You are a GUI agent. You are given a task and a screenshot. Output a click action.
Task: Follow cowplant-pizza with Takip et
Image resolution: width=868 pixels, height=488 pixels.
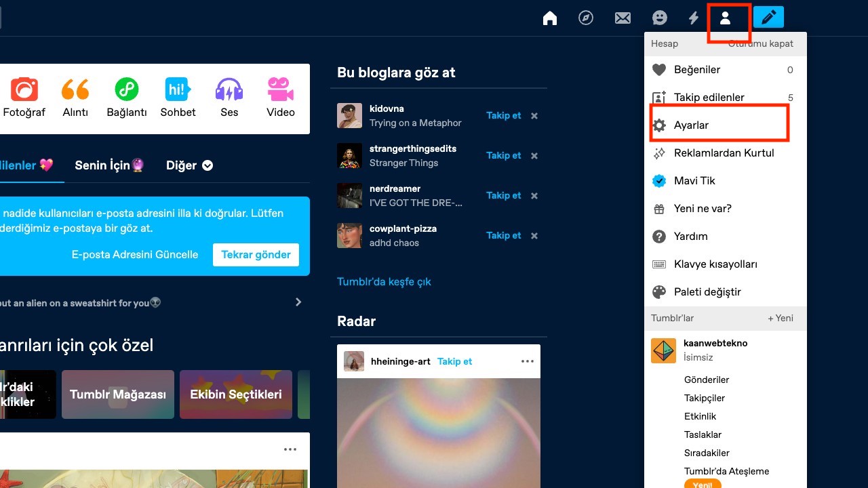504,236
